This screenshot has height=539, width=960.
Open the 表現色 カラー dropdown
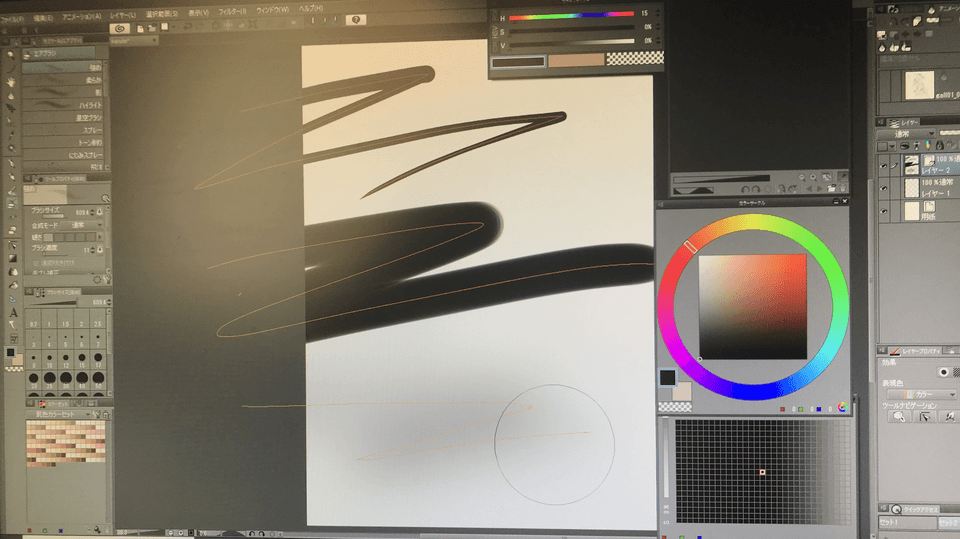(x=921, y=394)
